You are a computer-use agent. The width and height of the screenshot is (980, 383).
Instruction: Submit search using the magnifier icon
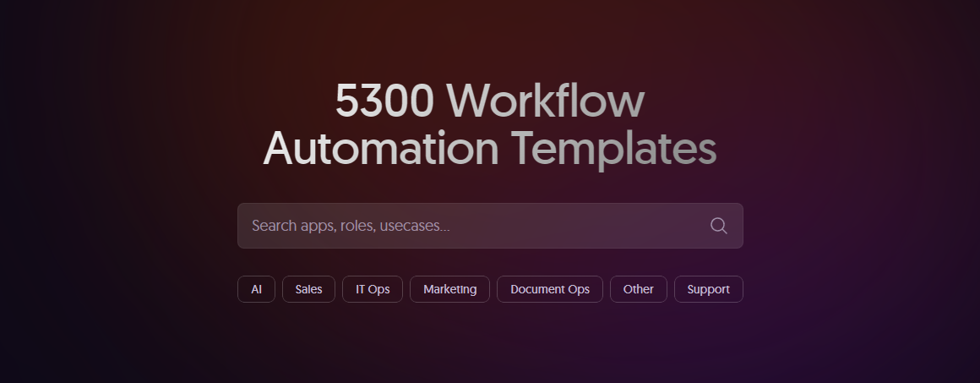[x=718, y=226]
